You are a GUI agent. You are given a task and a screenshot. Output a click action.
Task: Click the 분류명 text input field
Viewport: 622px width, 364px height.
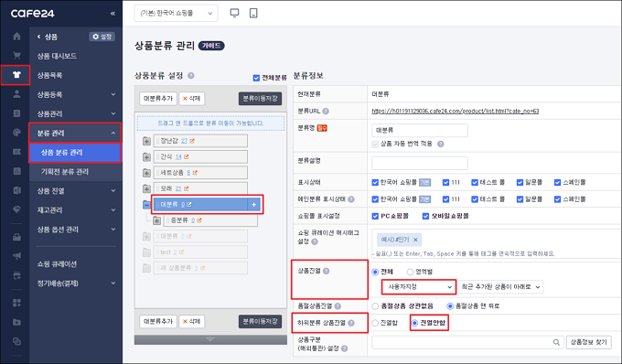(420, 130)
